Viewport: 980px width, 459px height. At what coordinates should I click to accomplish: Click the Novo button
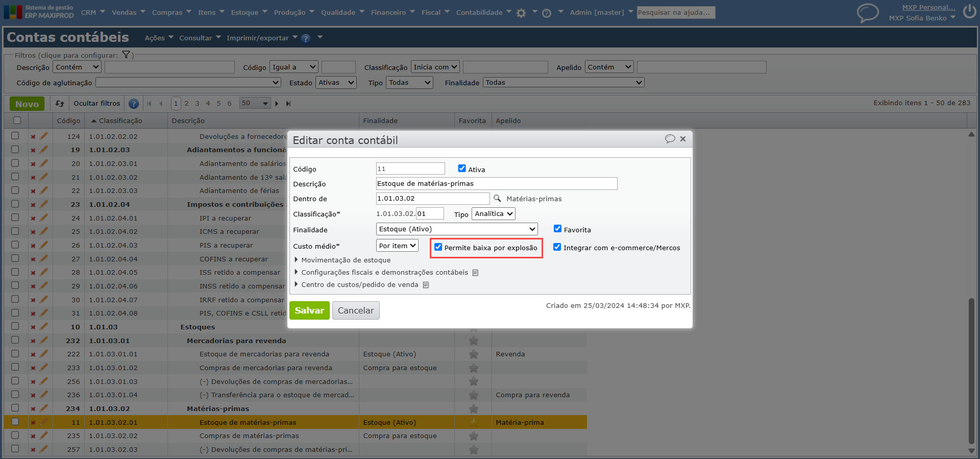[27, 104]
